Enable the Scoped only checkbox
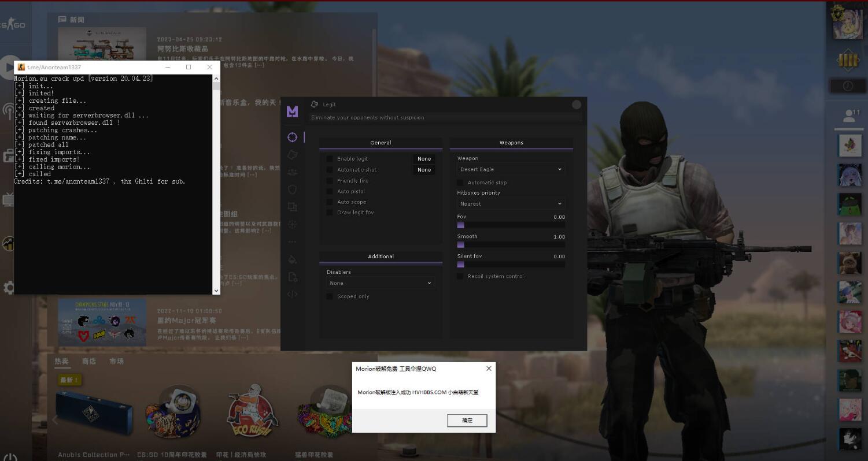This screenshot has height=461, width=868. coord(330,296)
